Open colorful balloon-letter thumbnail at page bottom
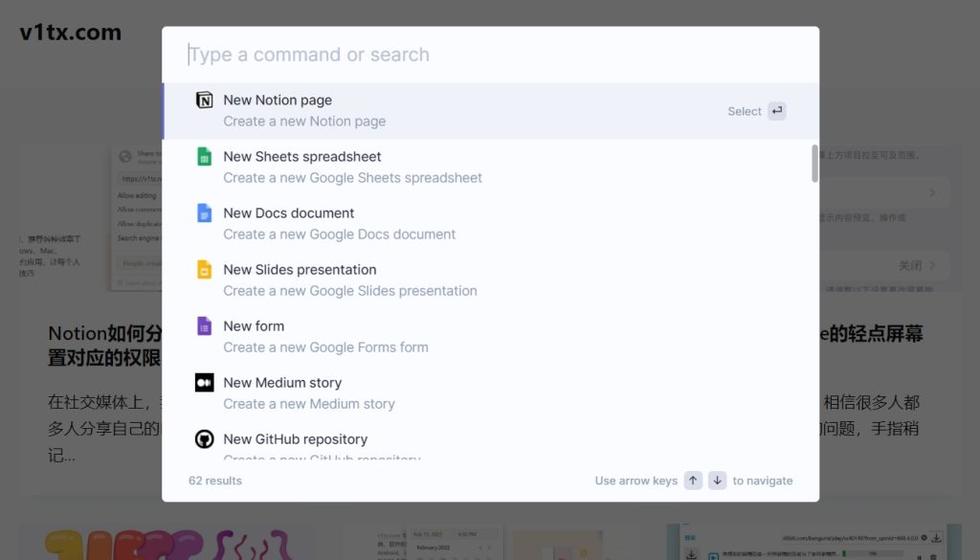The width and height of the screenshot is (980, 560). [168, 544]
